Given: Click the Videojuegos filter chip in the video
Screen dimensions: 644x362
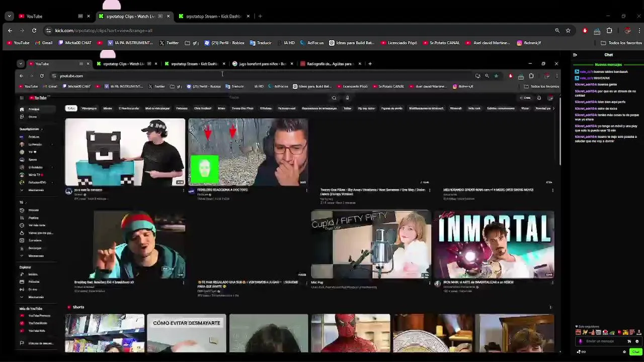Looking at the screenshot, I should pos(89,108).
